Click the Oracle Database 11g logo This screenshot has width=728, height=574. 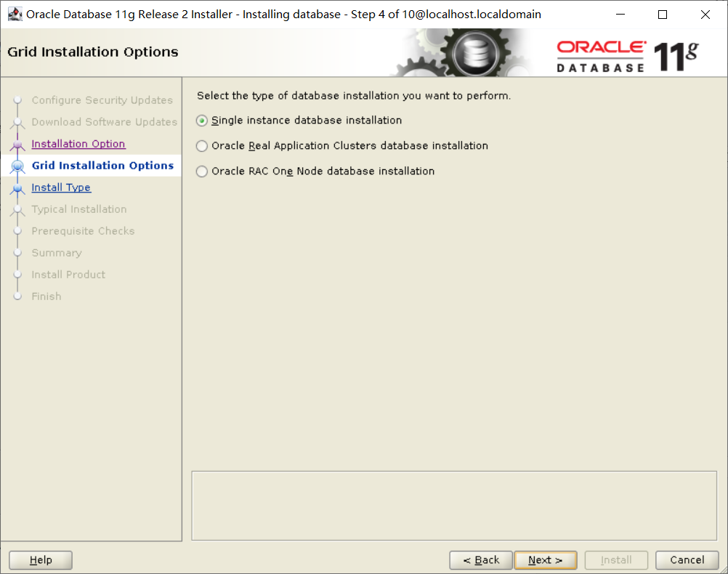[628, 57]
